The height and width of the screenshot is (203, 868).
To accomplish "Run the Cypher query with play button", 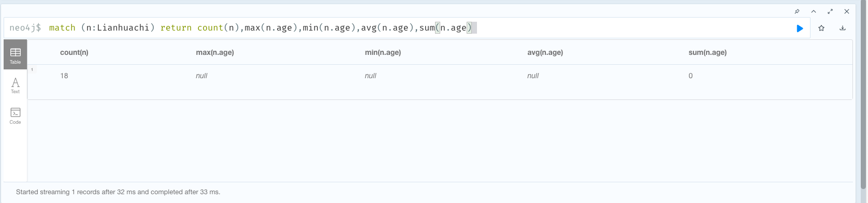I will [x=800, y=28].
